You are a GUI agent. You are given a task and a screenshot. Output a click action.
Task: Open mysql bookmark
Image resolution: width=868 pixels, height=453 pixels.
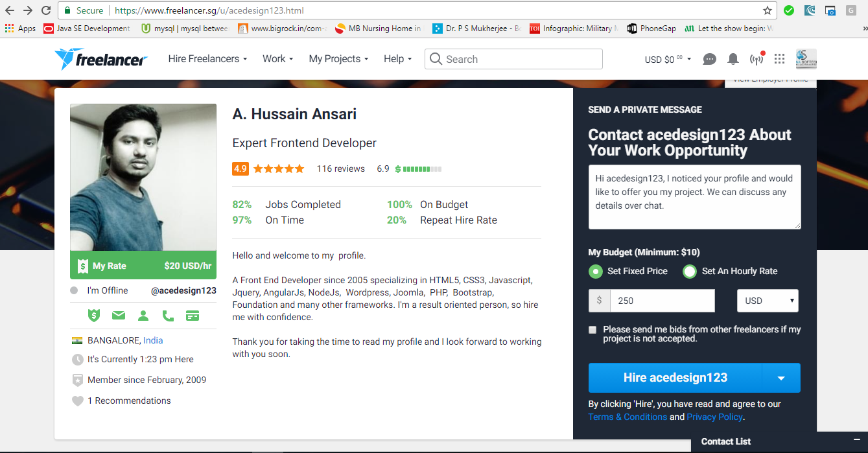(185, 29)
